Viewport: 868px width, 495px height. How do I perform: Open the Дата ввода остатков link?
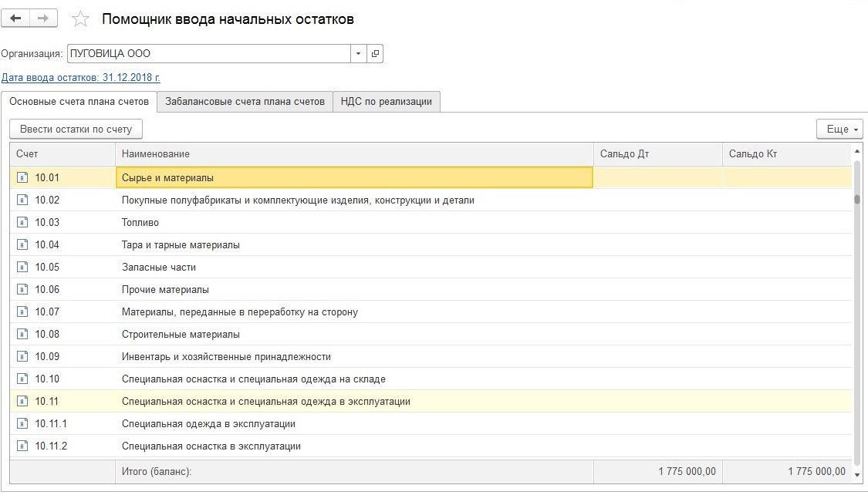point(81,78)
